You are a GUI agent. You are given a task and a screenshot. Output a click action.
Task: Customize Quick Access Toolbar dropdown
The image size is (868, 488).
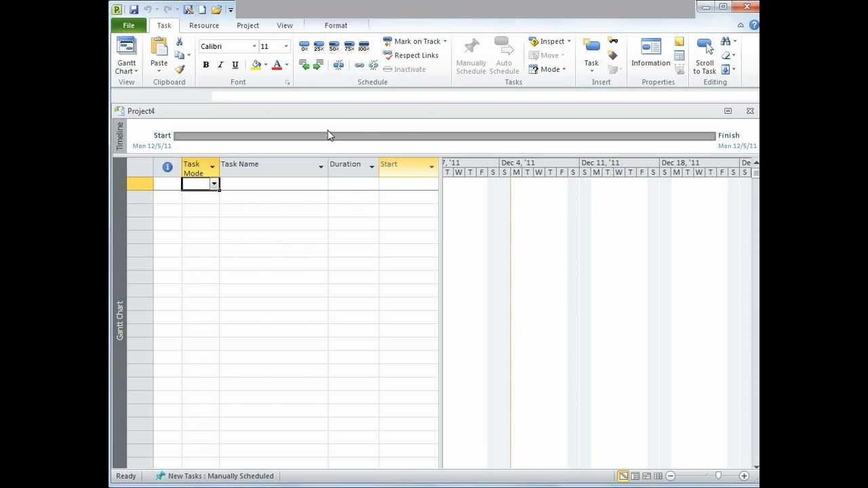point(231,9)
